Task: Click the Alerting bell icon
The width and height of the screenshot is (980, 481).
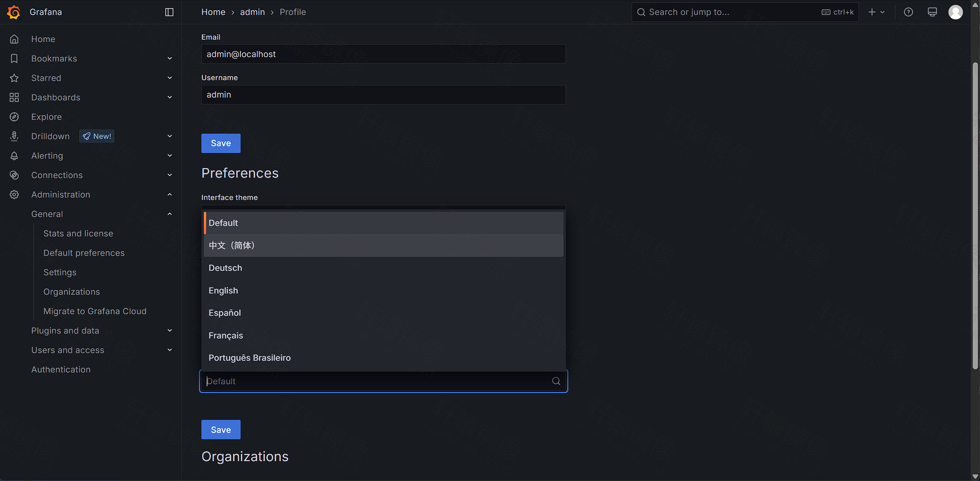Action: (14, 156)
